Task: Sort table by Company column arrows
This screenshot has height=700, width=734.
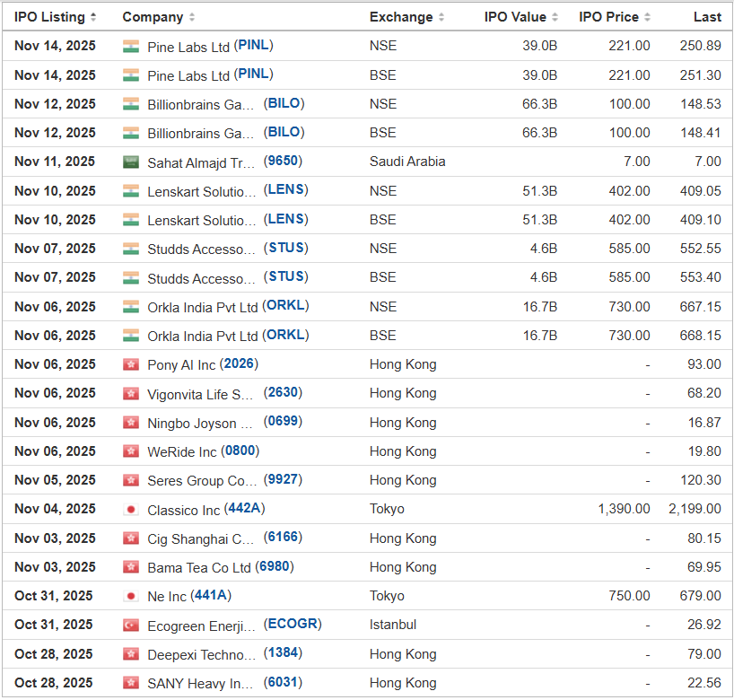Action: pos(192,17)
